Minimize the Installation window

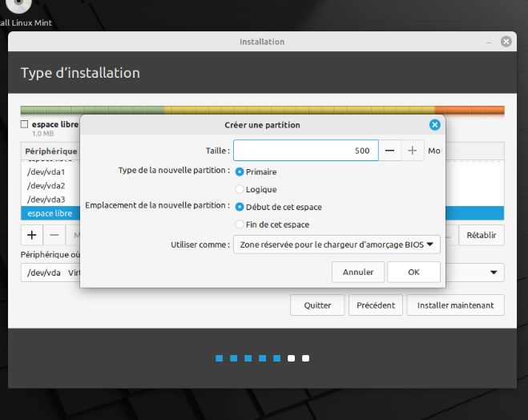tap(489, 42)
